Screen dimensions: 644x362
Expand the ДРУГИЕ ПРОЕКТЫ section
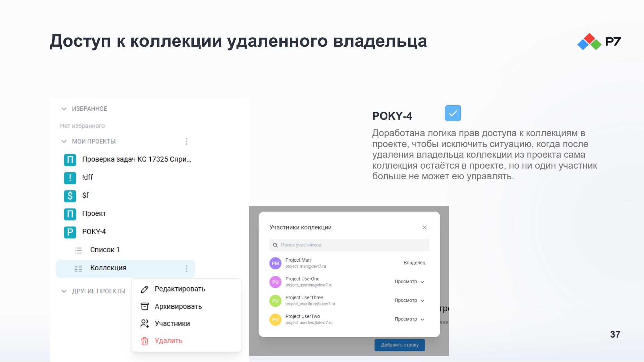[64, 291]
